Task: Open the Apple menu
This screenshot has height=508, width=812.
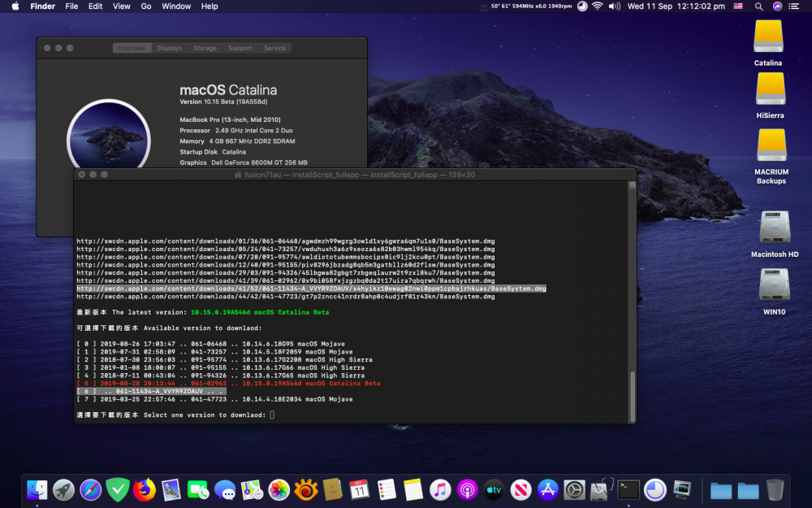Action: (x=15, y=7)
